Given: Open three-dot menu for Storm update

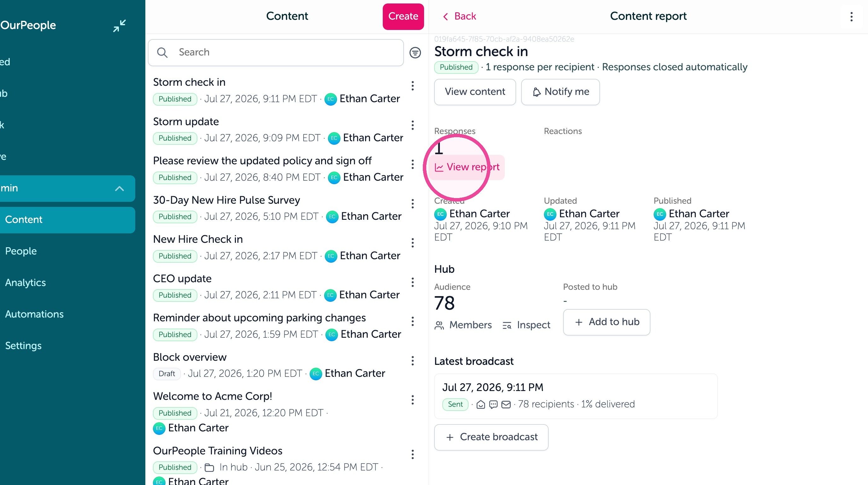Looking at the screenshot, I should click(x=412, y=125).
